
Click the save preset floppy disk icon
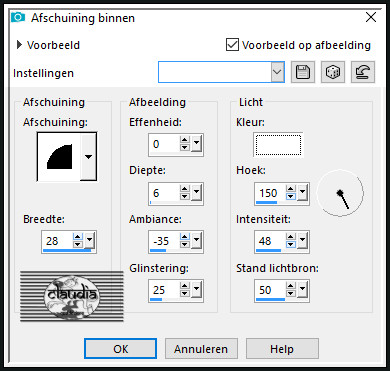[x=303, y=72]
